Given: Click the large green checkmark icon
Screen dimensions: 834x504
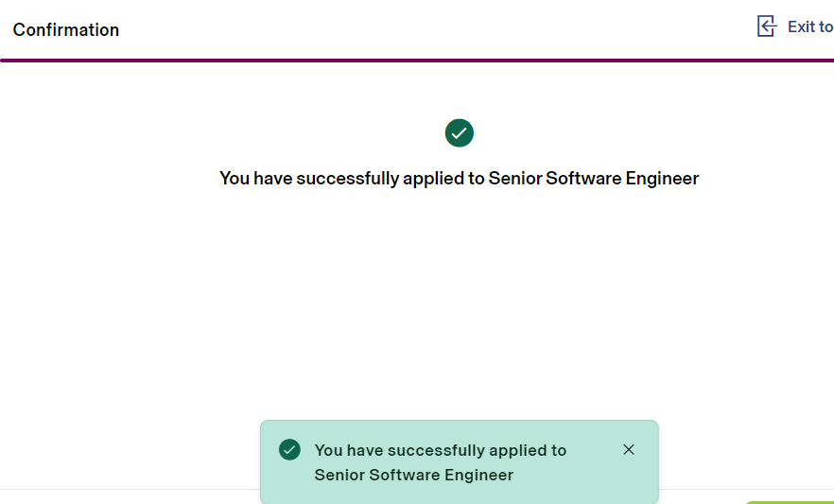Looking at the screenshot, I should coord(460,133).
